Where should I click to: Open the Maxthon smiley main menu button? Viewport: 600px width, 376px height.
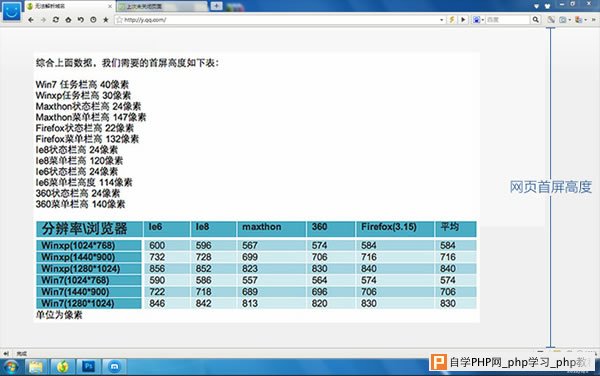pos(12,11)
